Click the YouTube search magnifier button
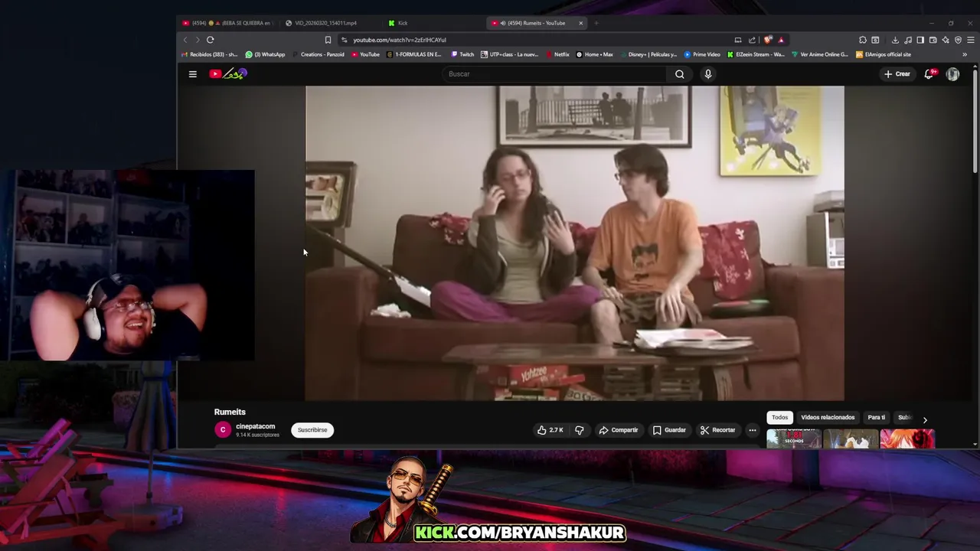The height and width of the screenshot is (551, 980). [x=679, y=74]
